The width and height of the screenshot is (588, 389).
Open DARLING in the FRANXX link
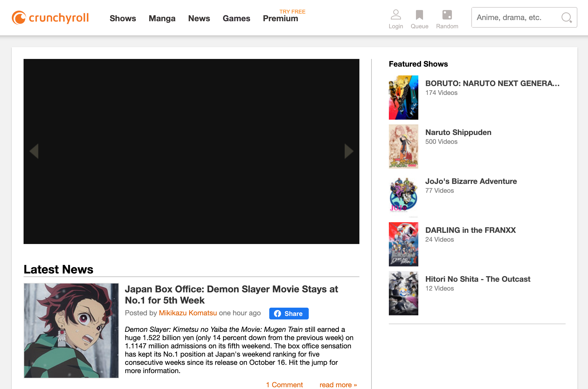470,230
